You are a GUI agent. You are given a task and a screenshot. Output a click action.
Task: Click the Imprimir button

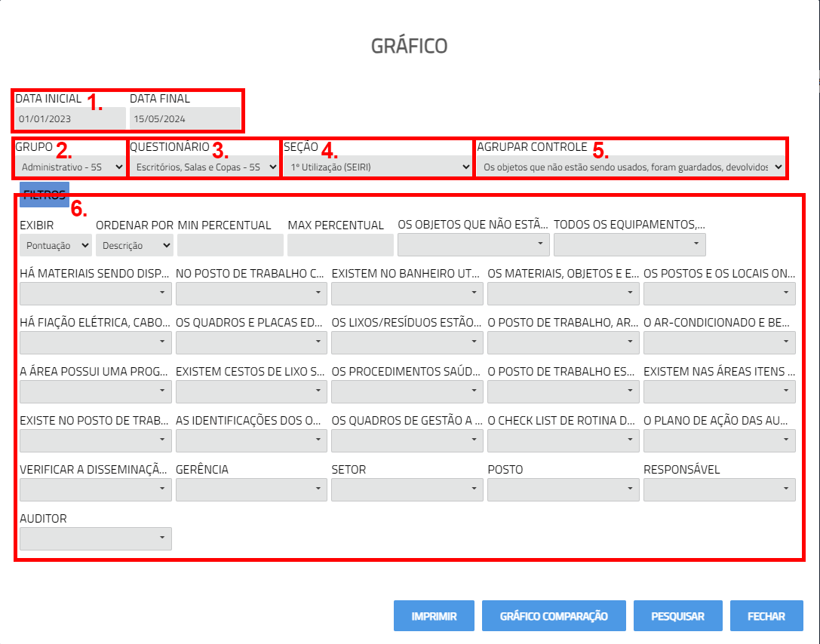pos(434,616)
